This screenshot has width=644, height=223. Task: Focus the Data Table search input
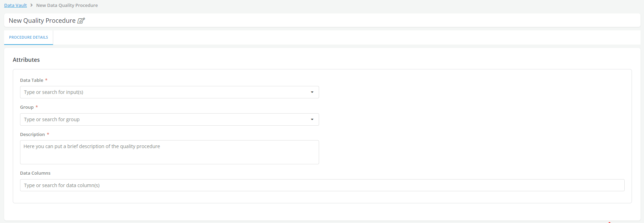point(162,92)
